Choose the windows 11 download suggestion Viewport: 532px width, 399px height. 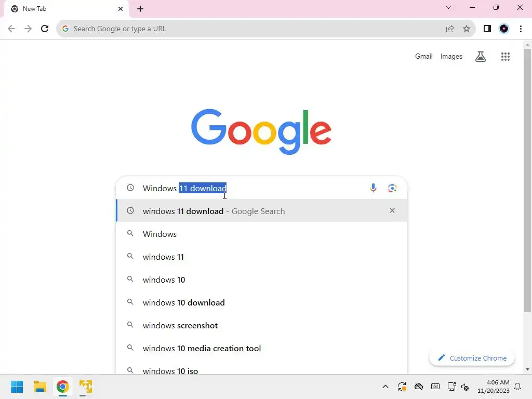point(262,211)
